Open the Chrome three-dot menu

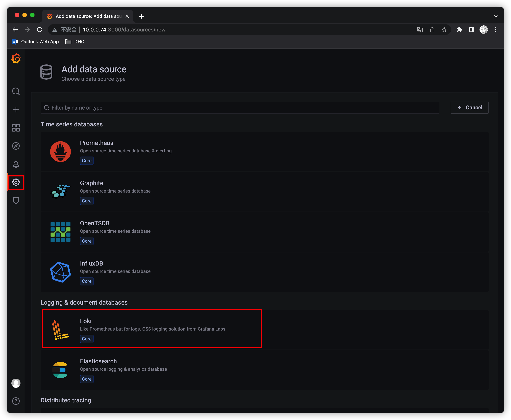(x=495, y=30)
